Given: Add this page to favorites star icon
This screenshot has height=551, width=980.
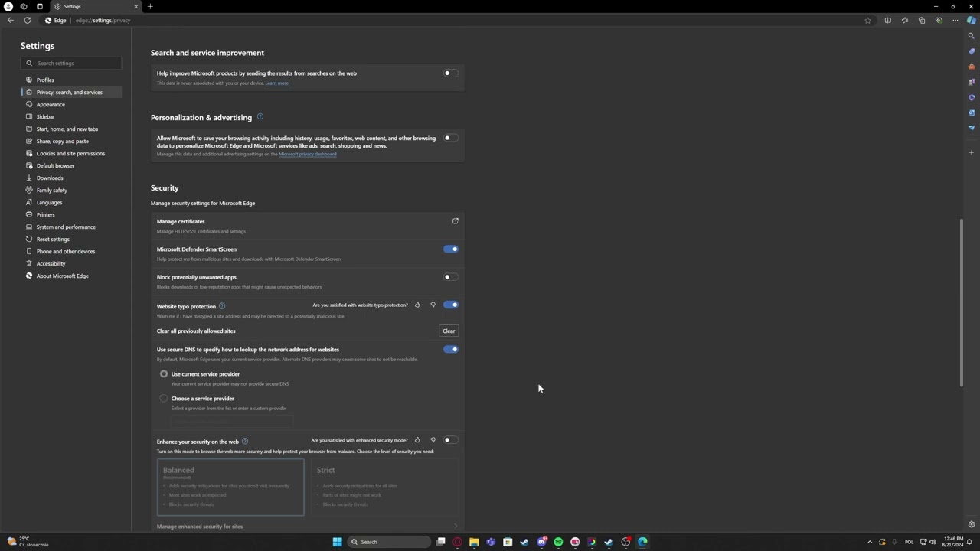Looking at the screenshot, I should tap(867, 20).
